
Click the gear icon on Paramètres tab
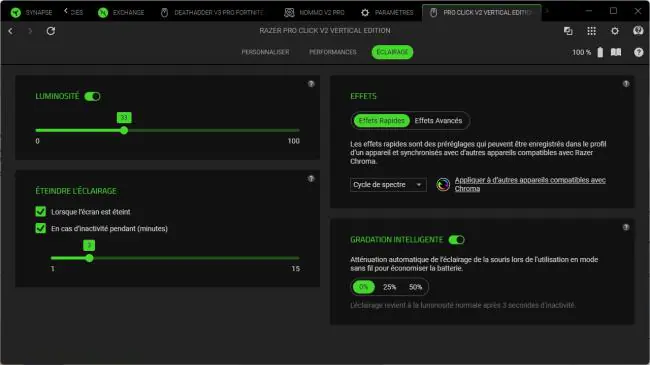tap(365, 12)
